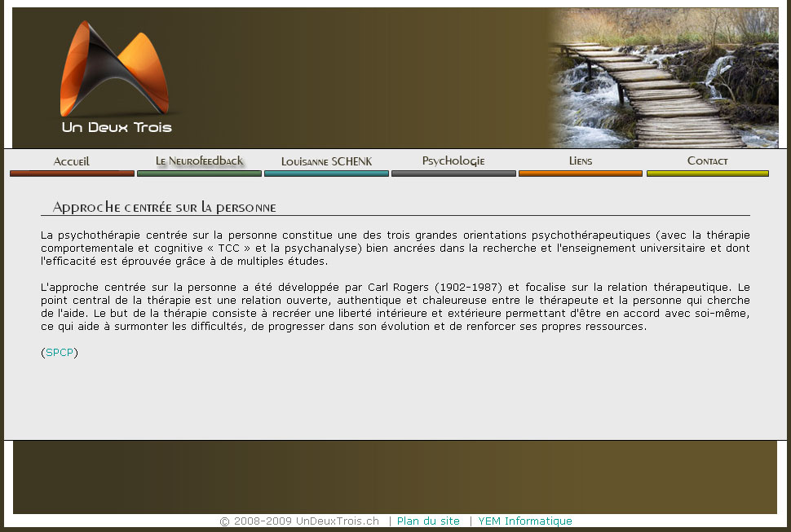Open the Liens menu item

click(581, 164)
